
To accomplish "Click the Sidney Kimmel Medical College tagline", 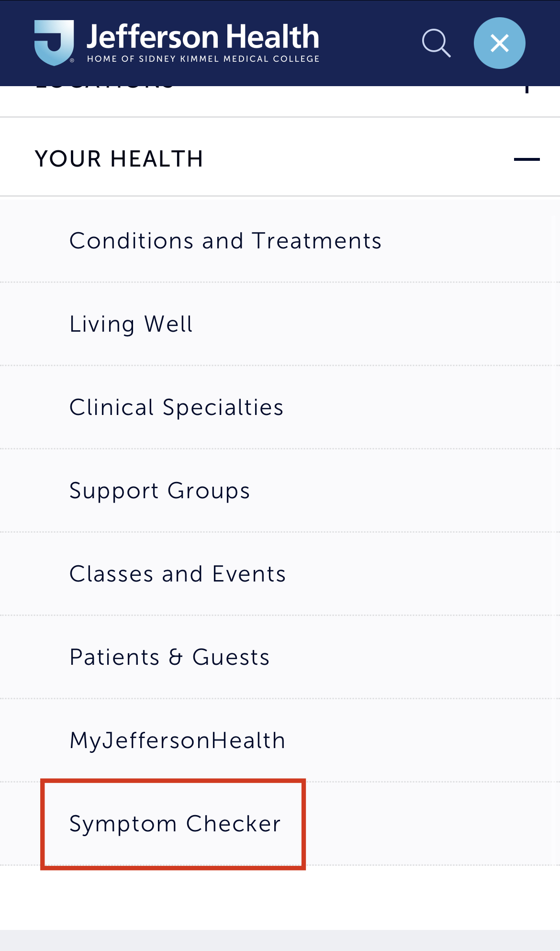I will pyautogui.click(x=203, y=59).
